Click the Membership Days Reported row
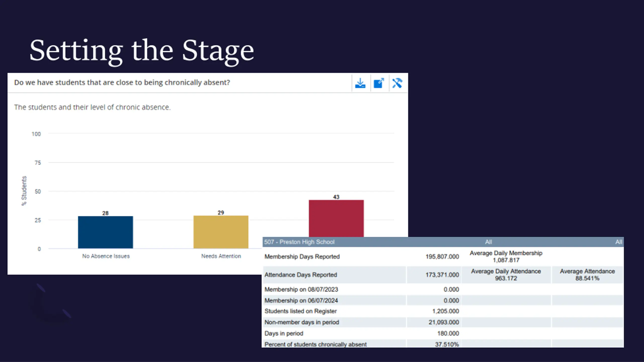 point(362,257)
